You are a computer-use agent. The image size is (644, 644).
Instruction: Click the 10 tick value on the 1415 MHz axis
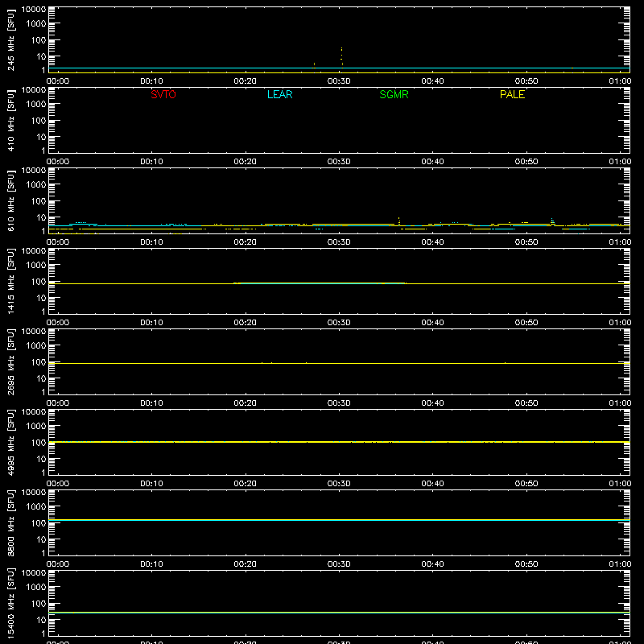(x=41, y=298)
